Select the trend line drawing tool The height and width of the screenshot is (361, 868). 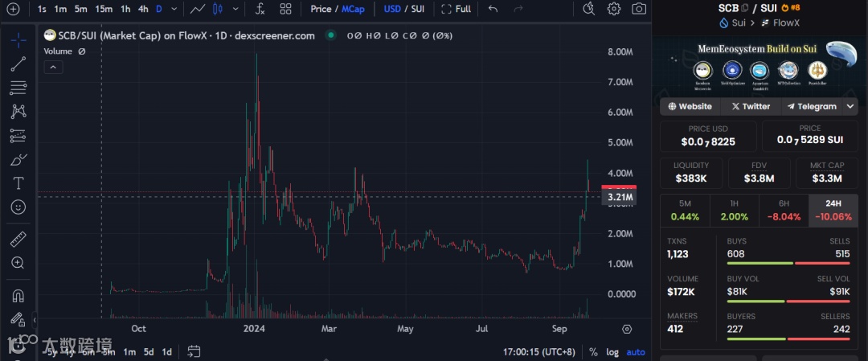18,64
